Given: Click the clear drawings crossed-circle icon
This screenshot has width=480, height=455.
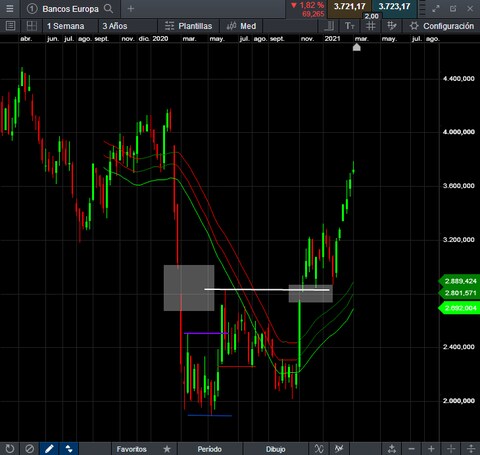Looking at the screenshot, I should point(29,449).
